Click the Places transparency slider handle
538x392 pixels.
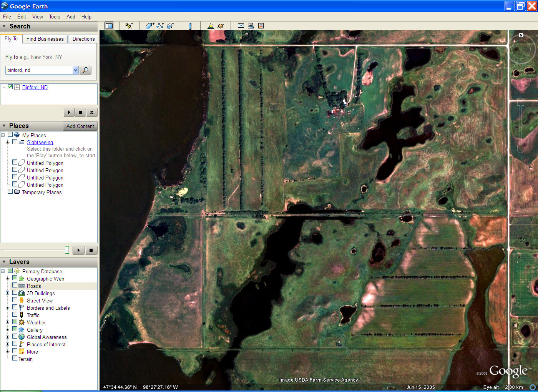tap(67, 250)
